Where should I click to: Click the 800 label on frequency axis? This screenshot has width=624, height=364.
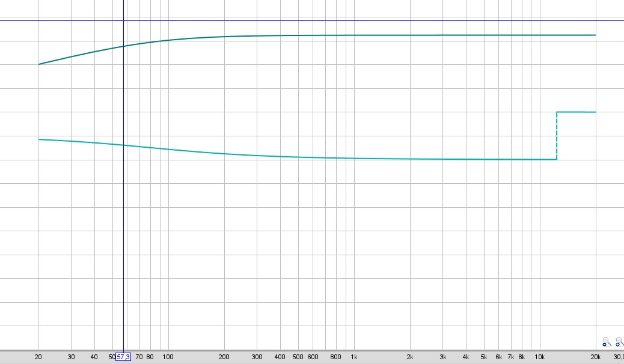click(x=335, y=357)
